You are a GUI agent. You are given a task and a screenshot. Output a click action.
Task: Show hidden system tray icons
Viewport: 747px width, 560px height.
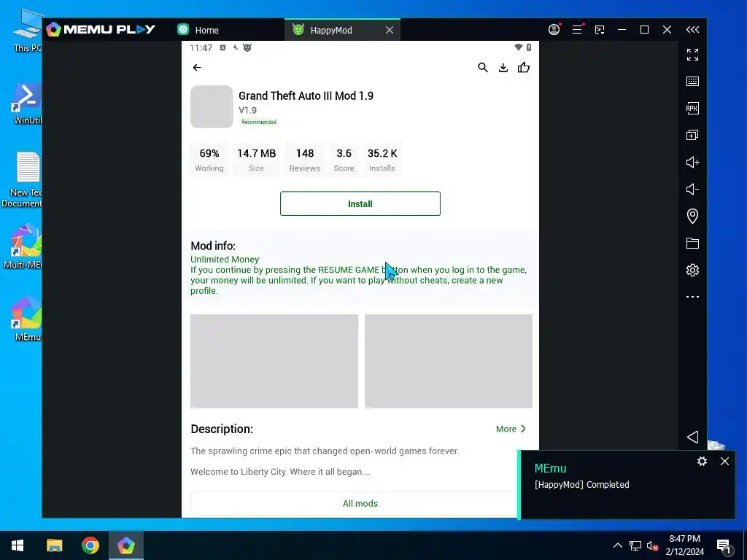coord(617,545)
